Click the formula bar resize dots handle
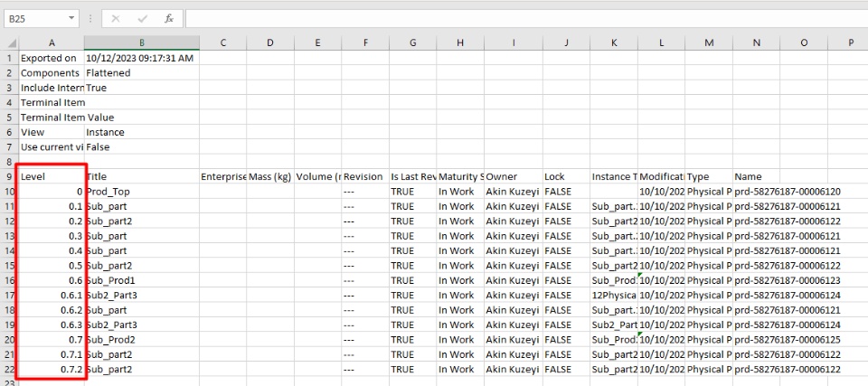The width and height of the screenshot is (868, 386). (x=90, y=18)
